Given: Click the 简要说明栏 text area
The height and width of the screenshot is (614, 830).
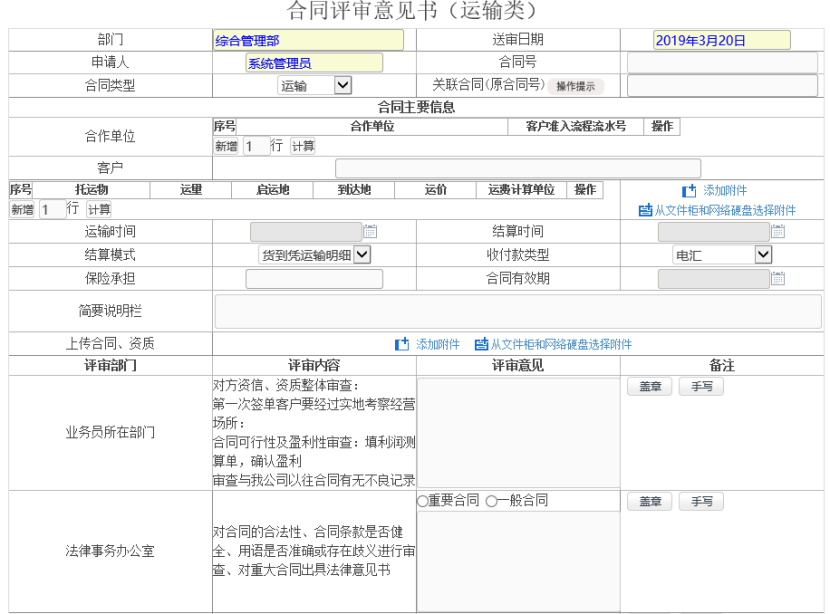Looking at the screenshot, I should (x=517, y=311).
